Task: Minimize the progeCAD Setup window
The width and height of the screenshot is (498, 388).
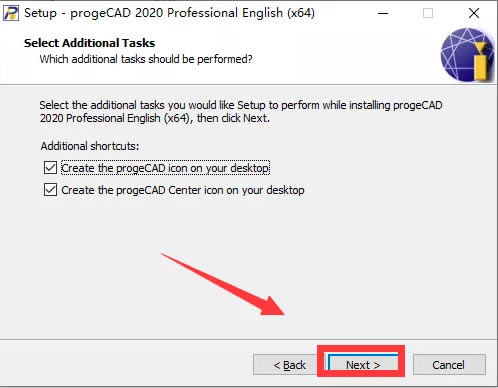Action: [x=383, y=13]
